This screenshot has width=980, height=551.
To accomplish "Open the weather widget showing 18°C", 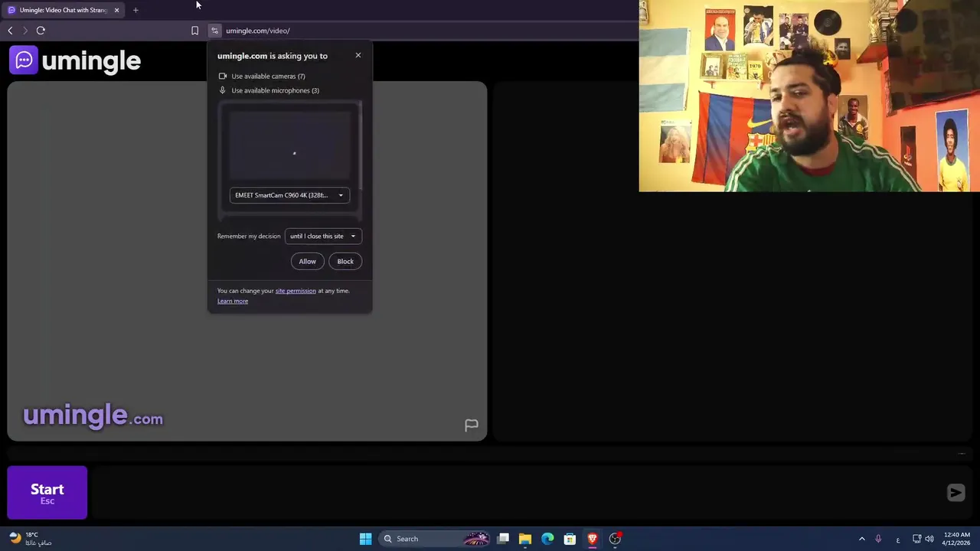I will coord(31,539).
